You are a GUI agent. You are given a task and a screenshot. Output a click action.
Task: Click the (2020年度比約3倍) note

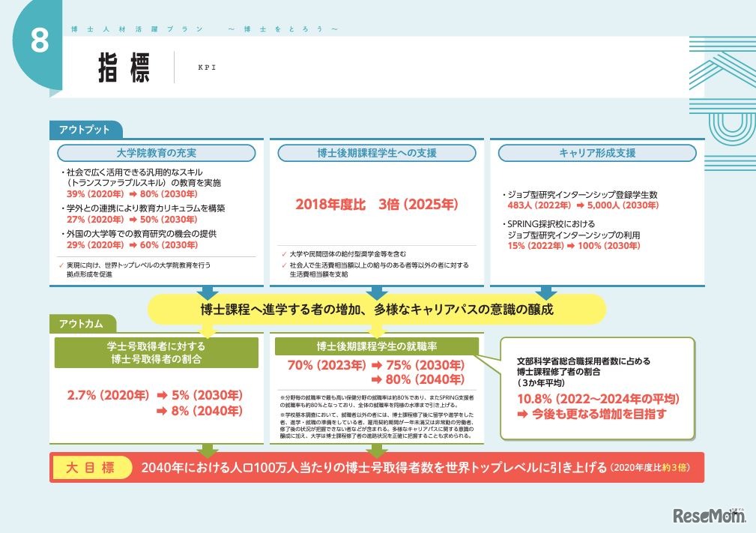click(650, 467)
